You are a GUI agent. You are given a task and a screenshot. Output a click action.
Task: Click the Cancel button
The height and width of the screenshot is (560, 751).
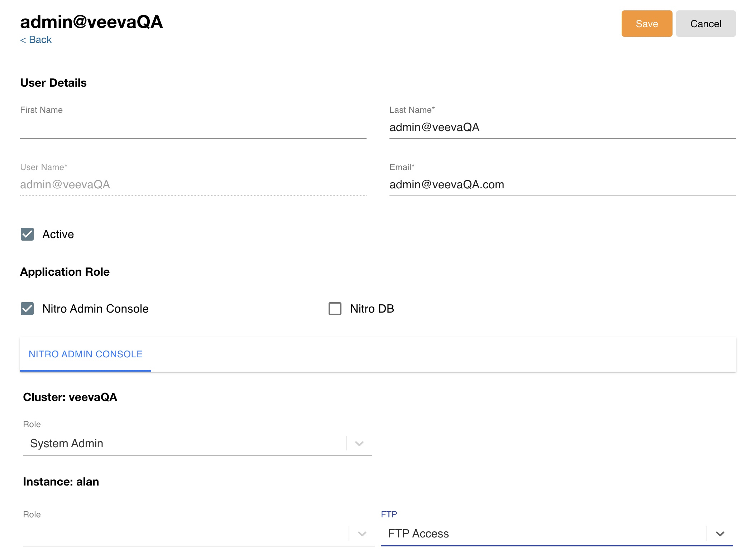coord(705,24)
